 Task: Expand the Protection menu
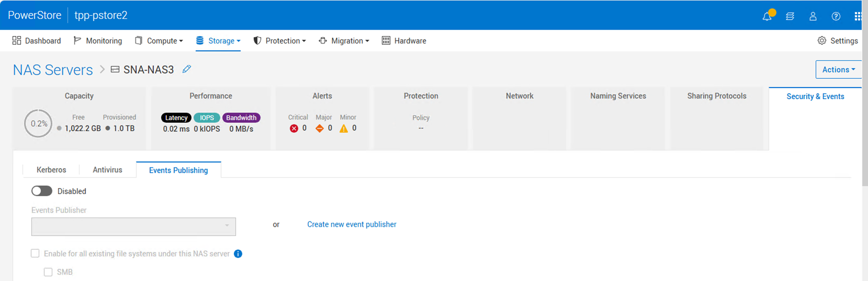point(280,41)
